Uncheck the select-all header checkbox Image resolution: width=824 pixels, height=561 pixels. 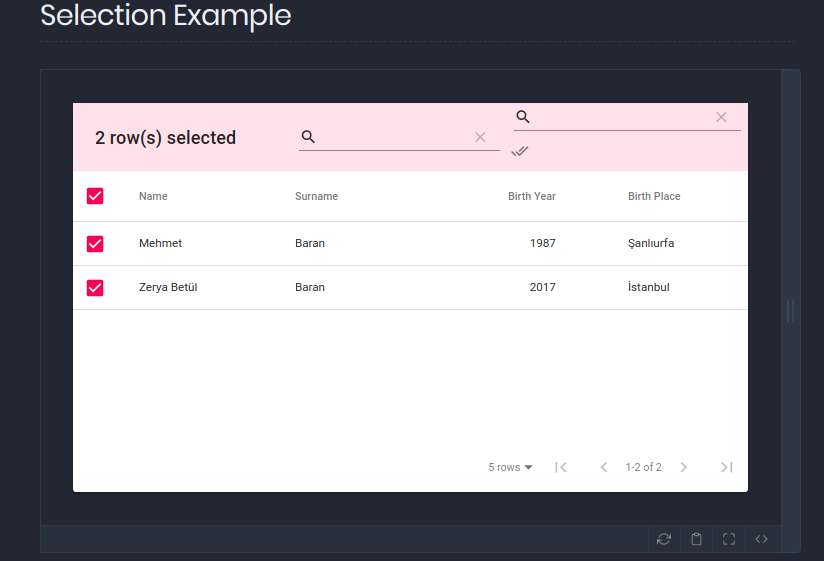[x=95, y=196]
